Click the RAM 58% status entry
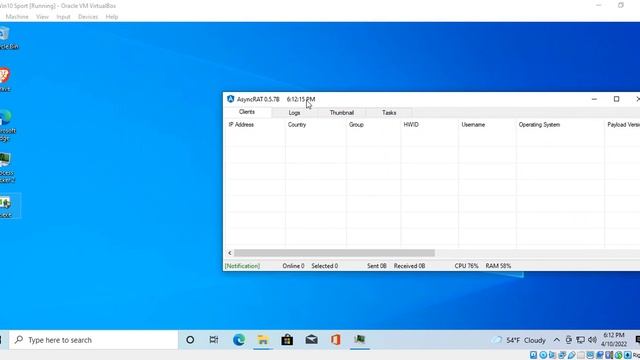 click(x=498, y=266)
